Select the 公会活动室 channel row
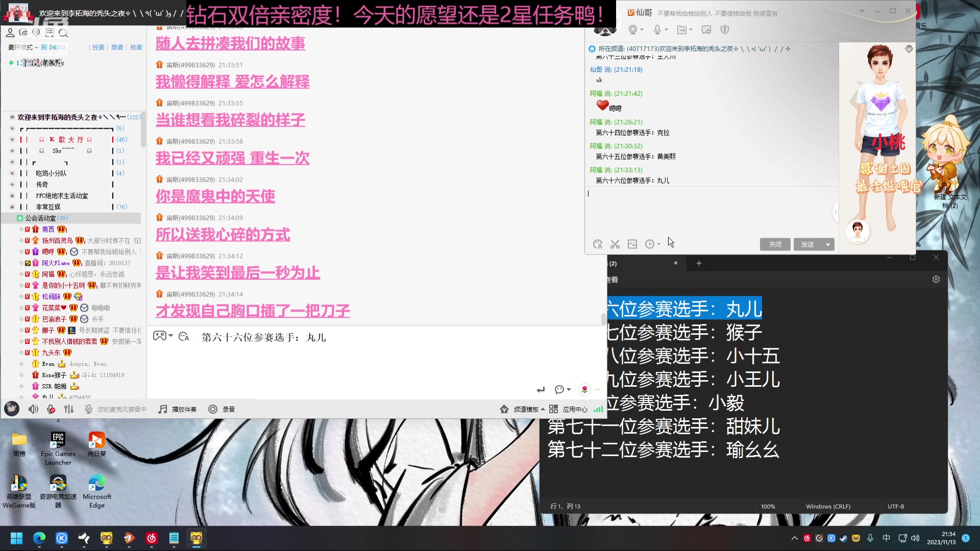The width and height of the screenshot is (980, 551). coord(71,218)
